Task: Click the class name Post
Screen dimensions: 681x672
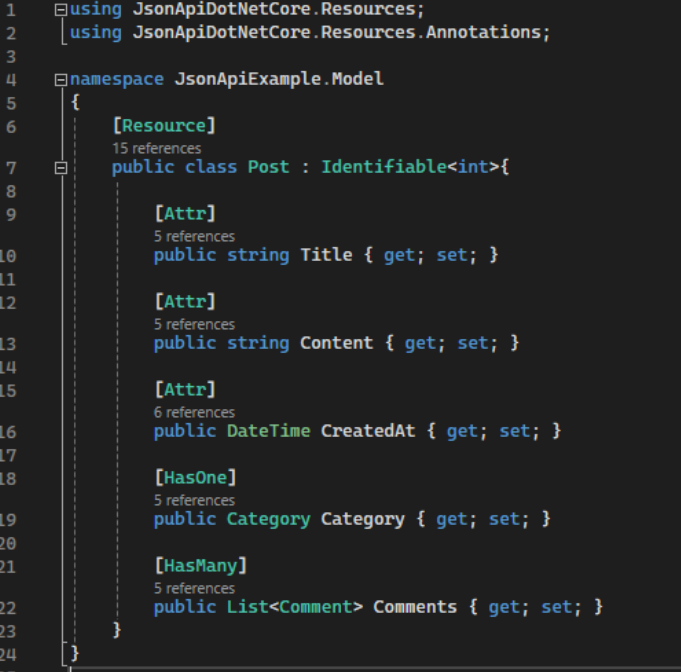Action: point(268,167)
